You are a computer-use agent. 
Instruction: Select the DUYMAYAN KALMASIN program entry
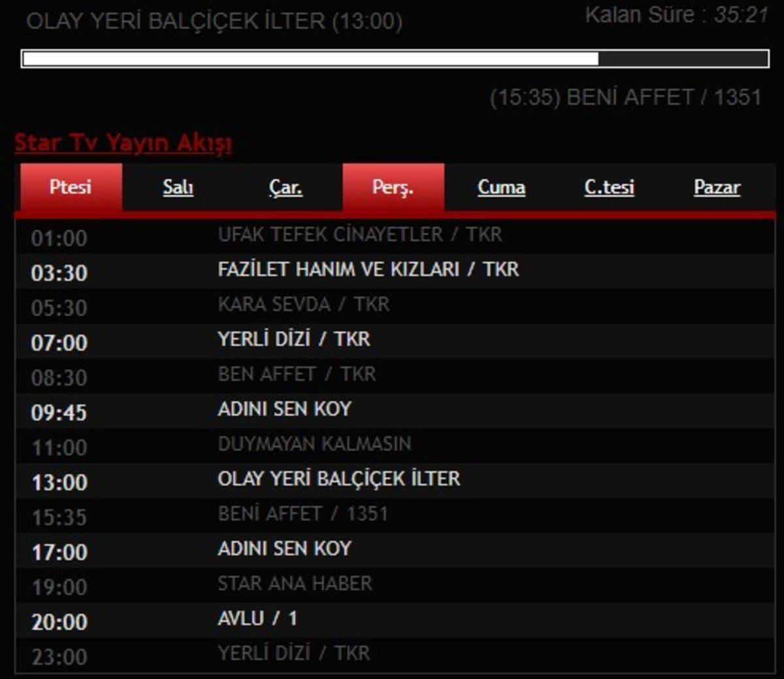(314, 444)
